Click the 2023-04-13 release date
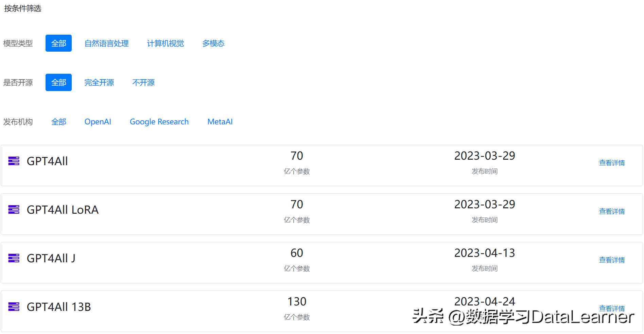Screen dimensions: 644x334 tap(485, 253)
